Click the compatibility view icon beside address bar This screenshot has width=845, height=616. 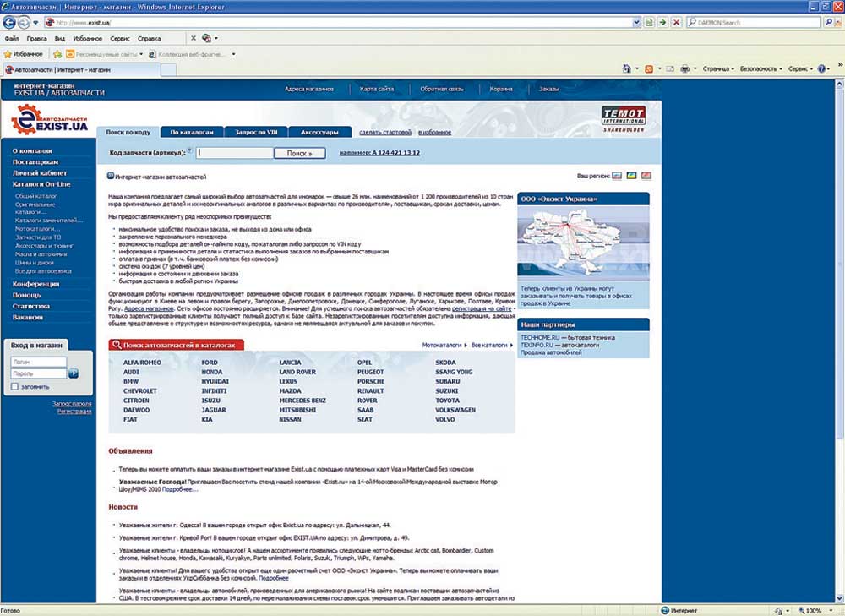click(649, 23)
